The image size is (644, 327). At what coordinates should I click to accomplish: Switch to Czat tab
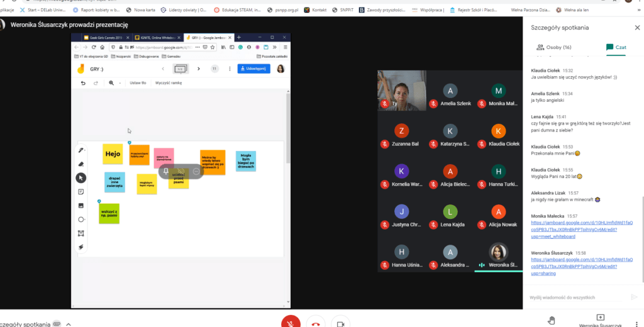(616, 47)
